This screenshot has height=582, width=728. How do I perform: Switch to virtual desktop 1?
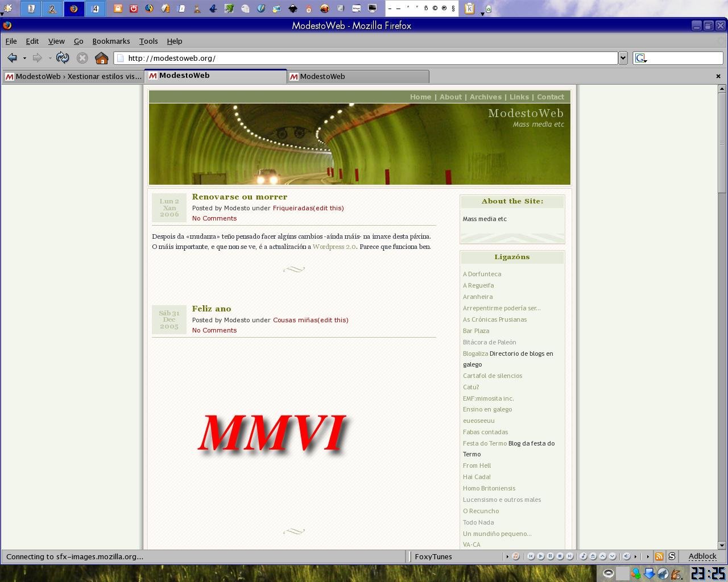coord(31,9)
